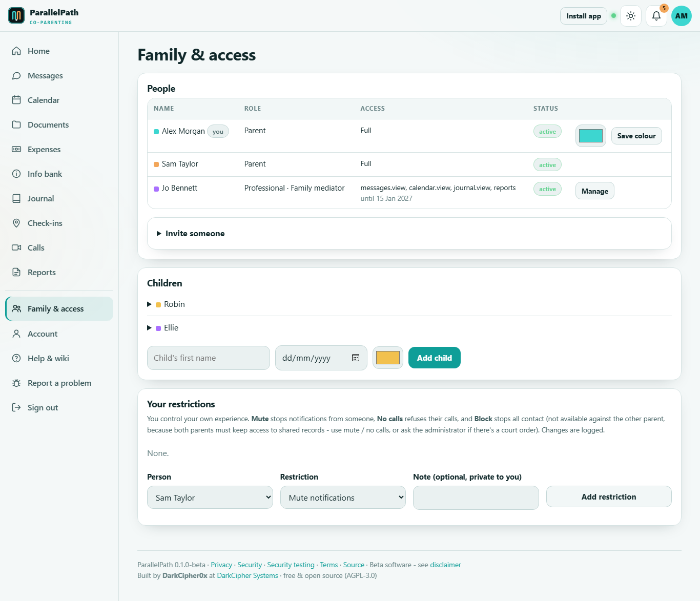Click the Calls video camera icon
The width and height of the screenshot is (700, 601).
[x=16, y=247]
